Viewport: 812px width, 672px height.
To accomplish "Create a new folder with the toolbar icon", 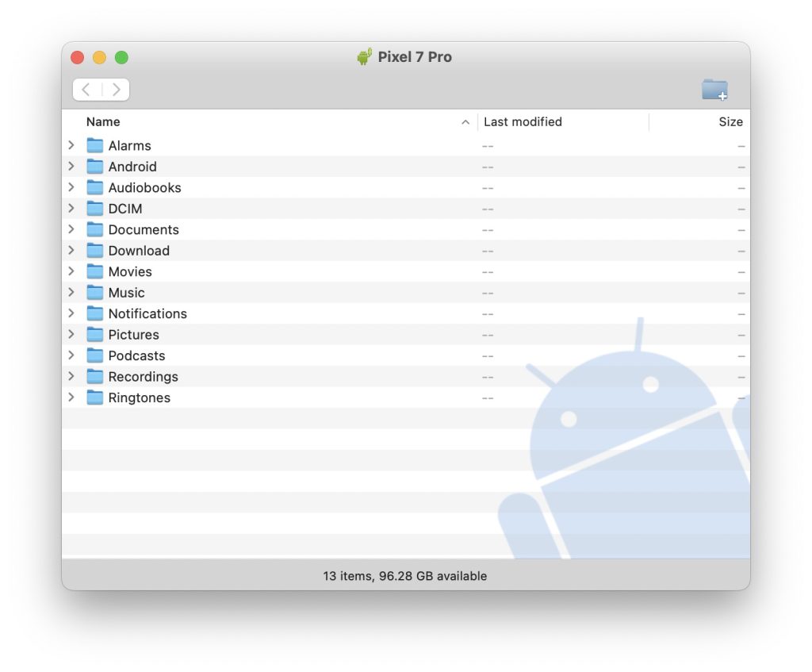I will tap(714, 90).
